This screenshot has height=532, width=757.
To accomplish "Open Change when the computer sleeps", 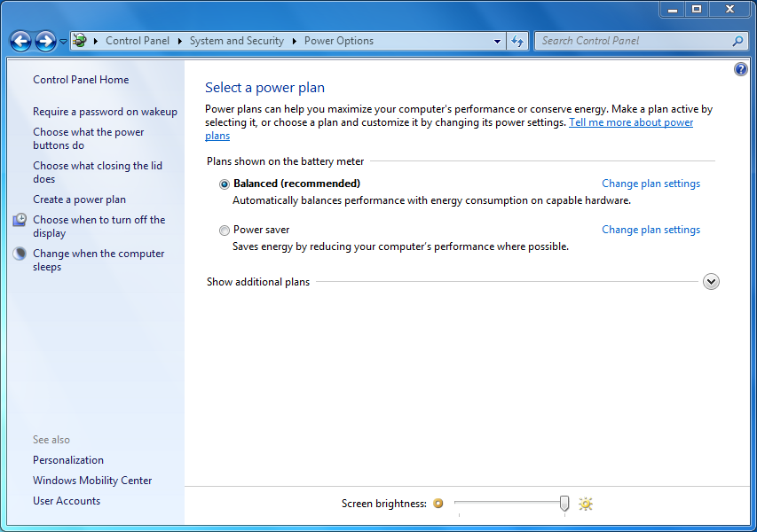I will (99, 260).
